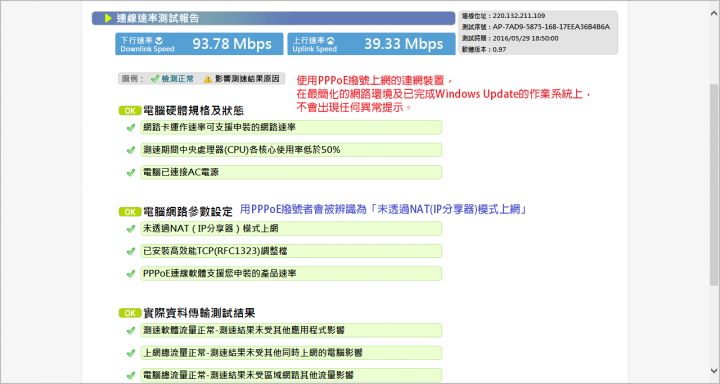Click the blue note about PPPoE撥號者會被辨識為 NAT
Image resolution: width=720 pixels, height=384 pixels.
tap(383, 210)
